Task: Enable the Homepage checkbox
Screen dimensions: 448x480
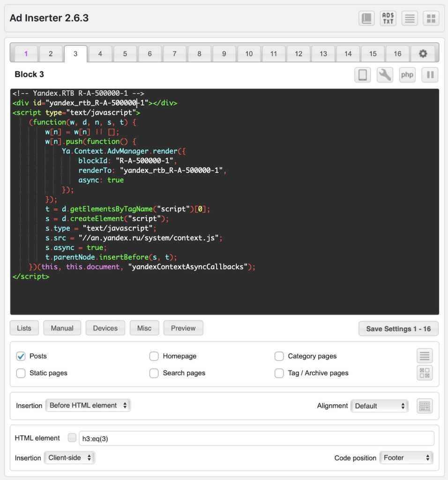Action: [154, 356]
